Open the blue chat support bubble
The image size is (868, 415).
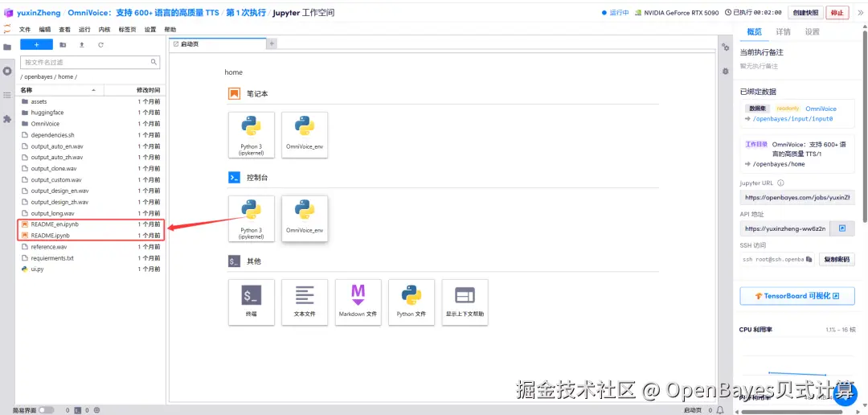[845, 394]
